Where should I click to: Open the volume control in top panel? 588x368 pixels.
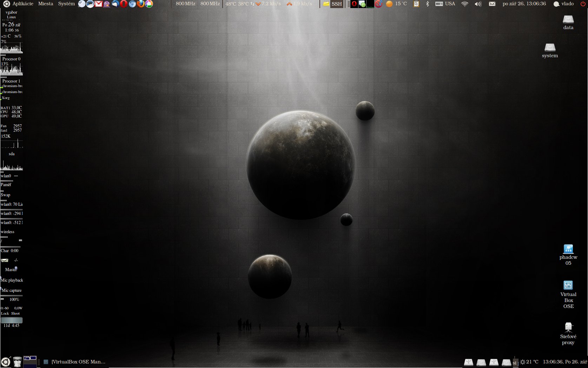click(478, 4)
